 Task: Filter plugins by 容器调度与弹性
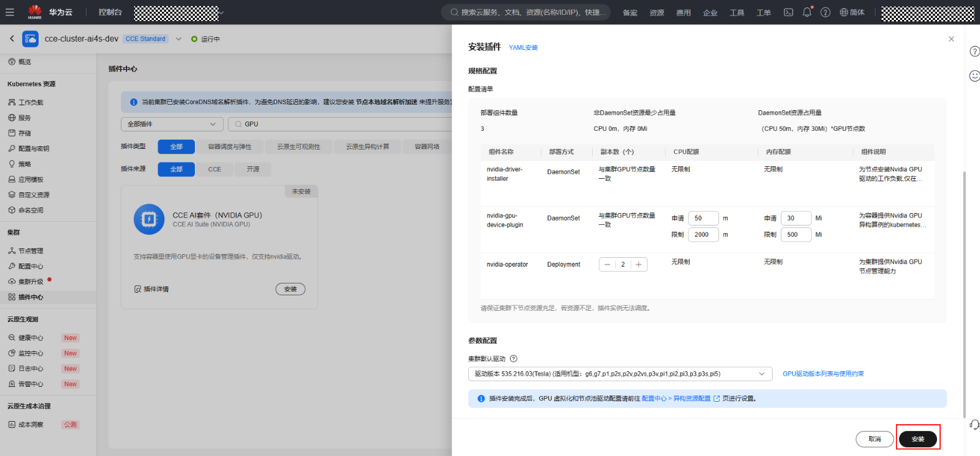[x=230, y=146]
